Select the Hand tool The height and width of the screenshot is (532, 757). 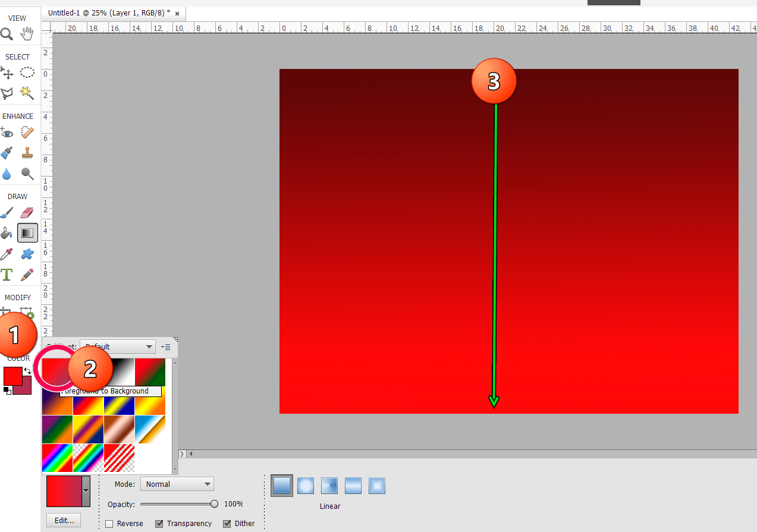point(26,34)
